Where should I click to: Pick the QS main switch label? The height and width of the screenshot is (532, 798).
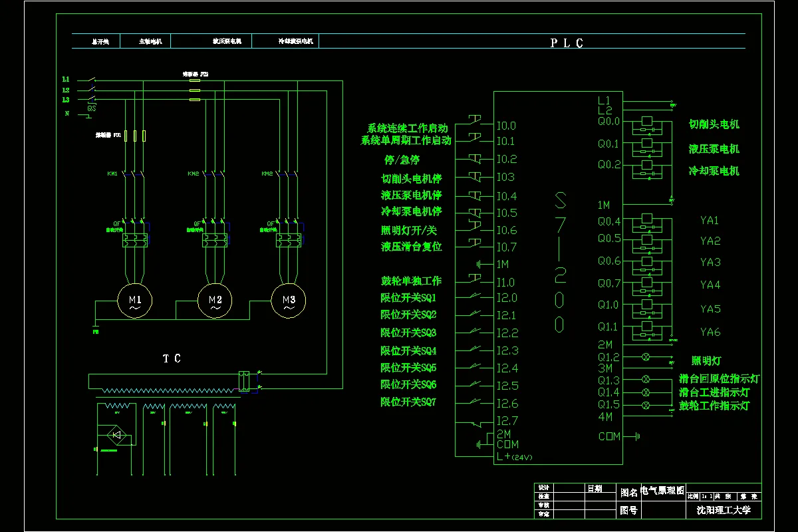point(92,108)
